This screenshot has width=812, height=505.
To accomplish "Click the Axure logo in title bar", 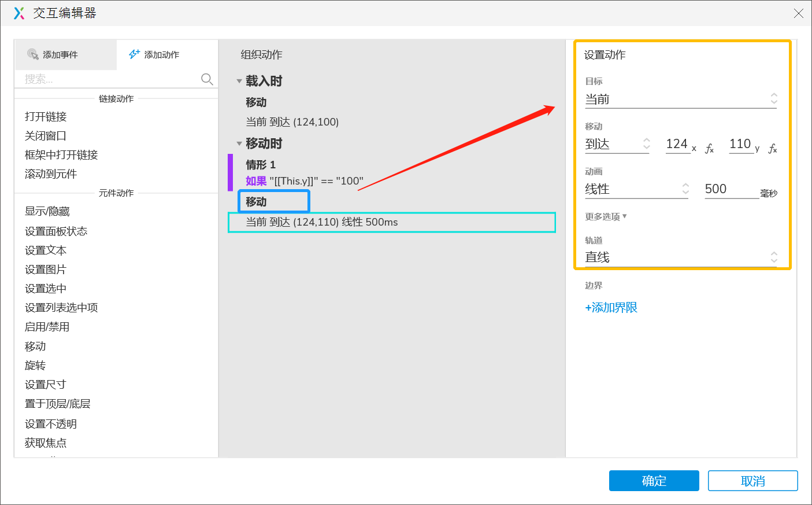I will 19,13.
